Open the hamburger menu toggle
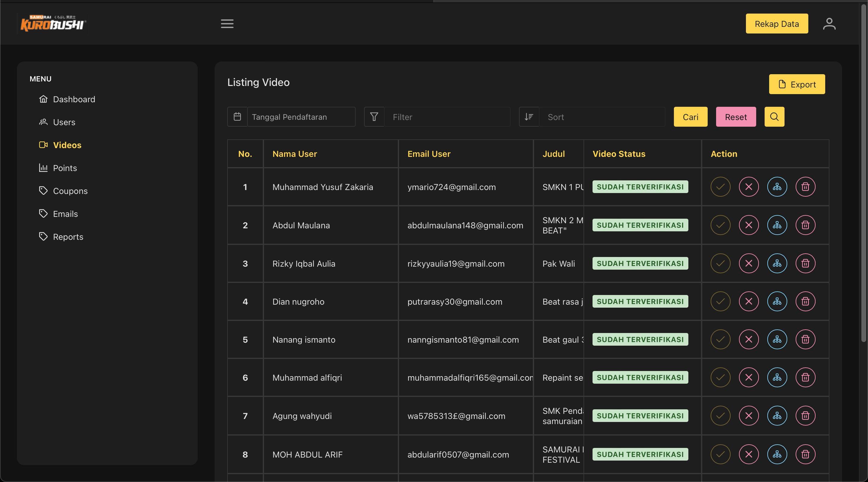The image size is (868, 482). pyautogui.click(x=227, y=24)
